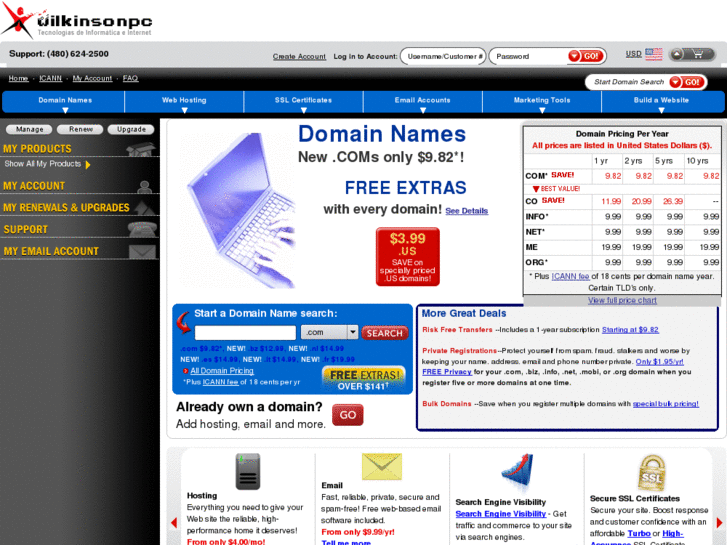Click the FREE Privacy link
This screenshot has height=545, width=727.
[447, 372]
